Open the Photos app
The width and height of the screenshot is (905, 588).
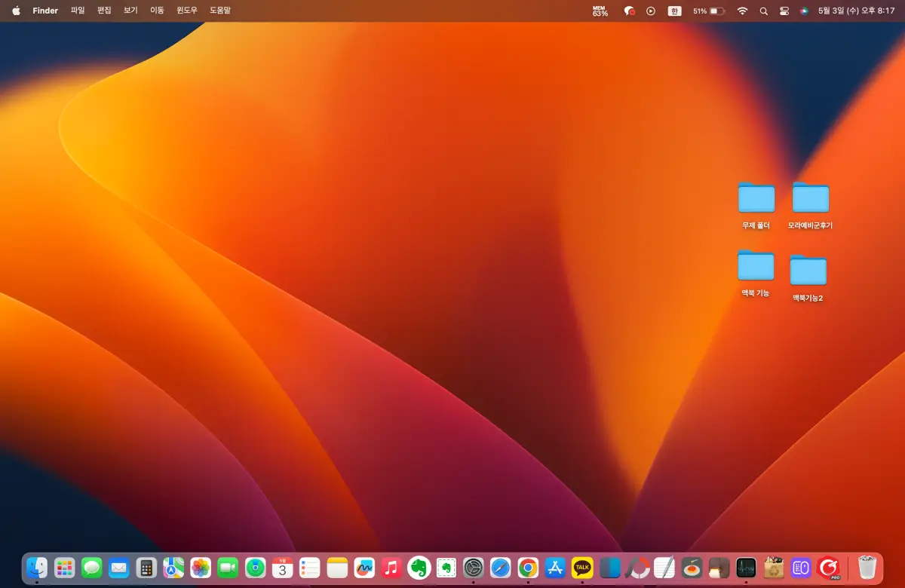pos(201,568)
